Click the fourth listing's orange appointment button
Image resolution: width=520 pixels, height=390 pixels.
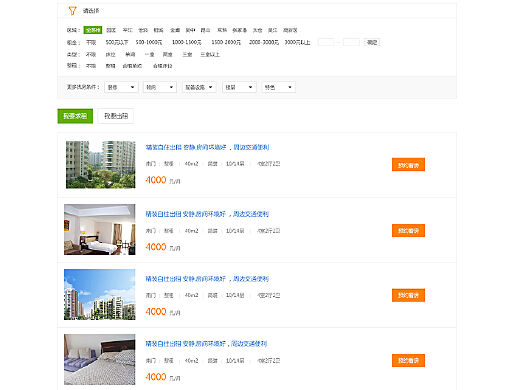click(408, 360)
